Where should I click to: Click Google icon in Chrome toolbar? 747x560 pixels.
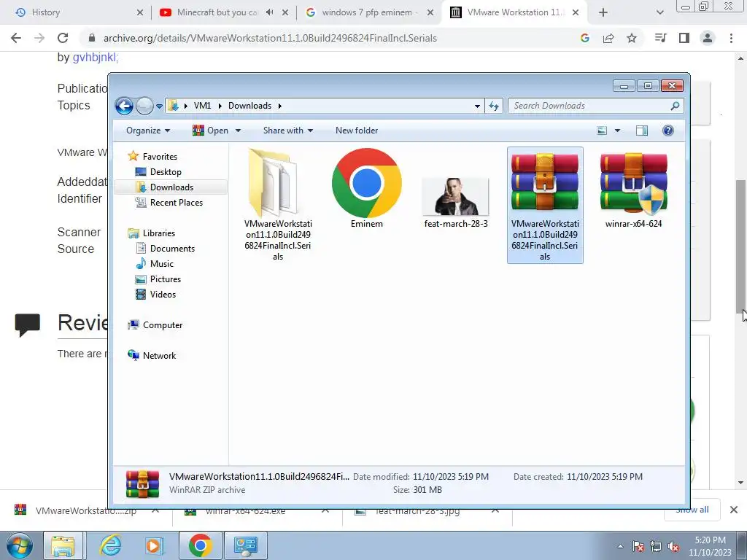pos(585,38)
